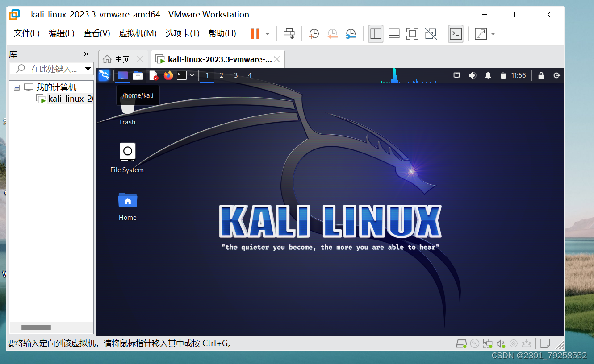Click the battery power icon in Kali panel
The image size is (594, 364).
(x=503, y=75)
